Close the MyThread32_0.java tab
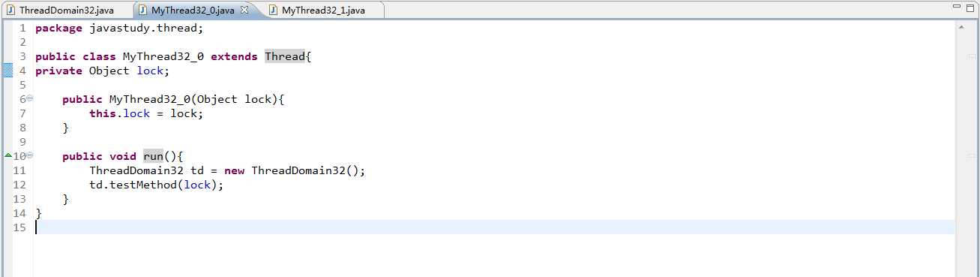Screen dimensions: 980x277 point(244,11)
